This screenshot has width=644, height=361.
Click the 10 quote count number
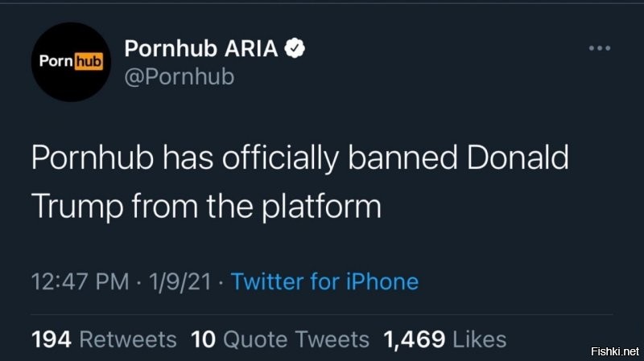204,339
